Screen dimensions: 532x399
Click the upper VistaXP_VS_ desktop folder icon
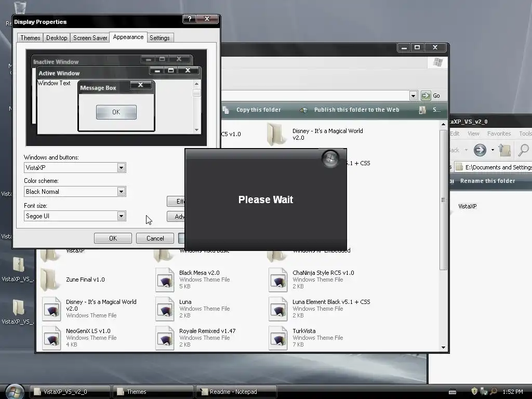[18, 264]
